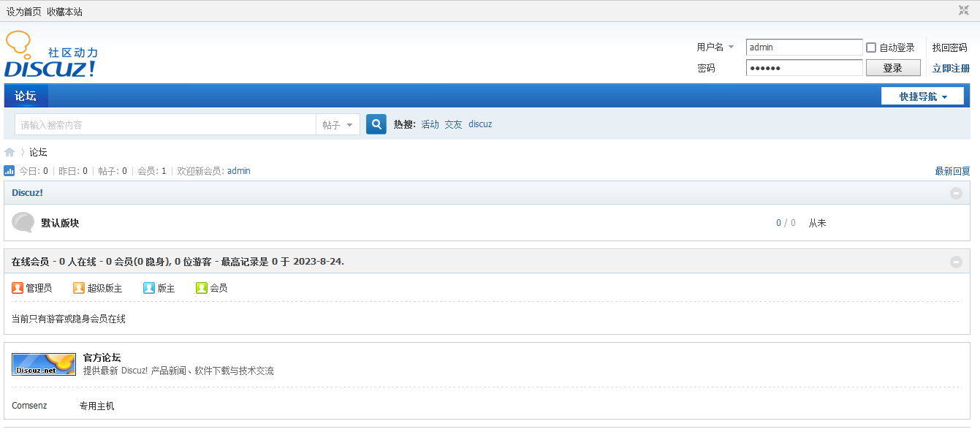Click the 登录 button
Image resolution: width=980 pixels, height=432 pixels.
click(892, 68)
